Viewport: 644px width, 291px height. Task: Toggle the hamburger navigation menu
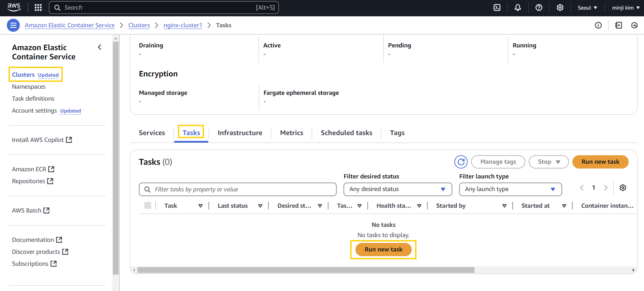pos(13,25)
